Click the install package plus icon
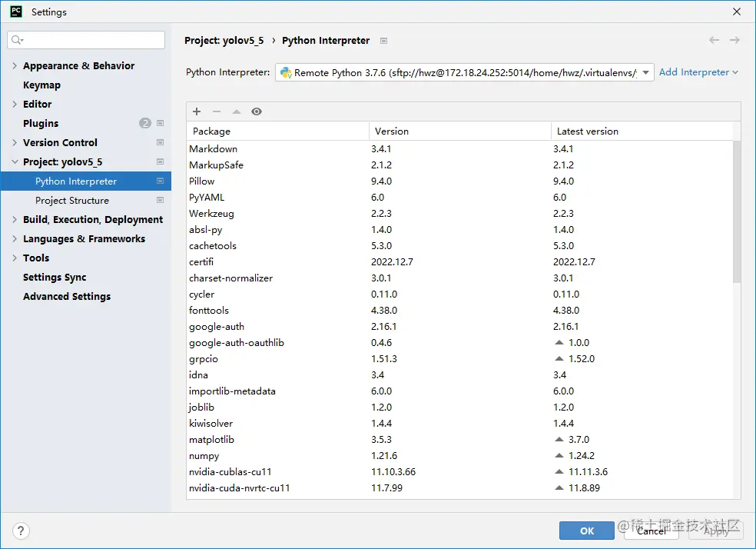Viewport: 756px width, 549px height. (x=197, y=111)
